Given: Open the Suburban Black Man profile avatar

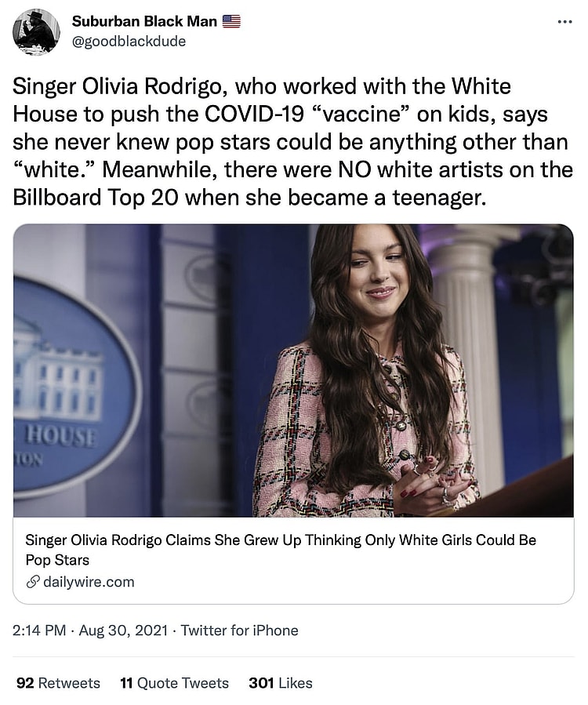Looking at the screenshot, I should (x=36, y=32).
